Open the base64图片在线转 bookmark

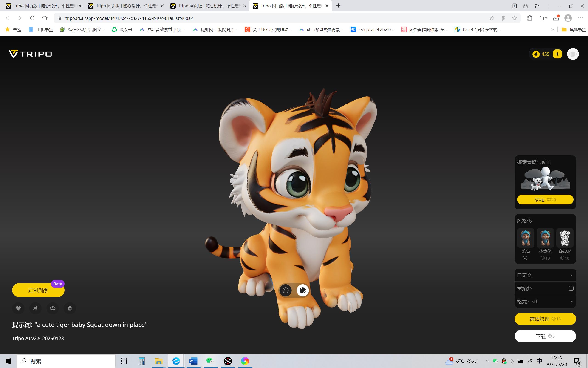tap(478, 29)
